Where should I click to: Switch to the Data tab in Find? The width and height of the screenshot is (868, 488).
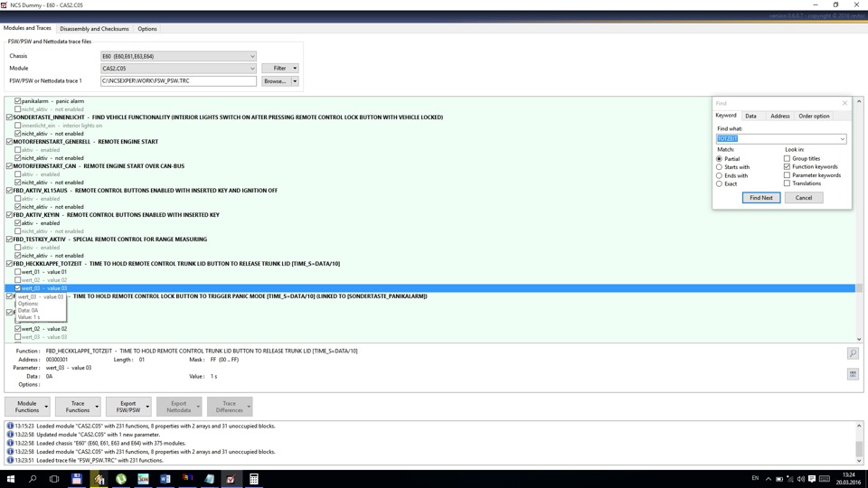(x=750, y=117)
